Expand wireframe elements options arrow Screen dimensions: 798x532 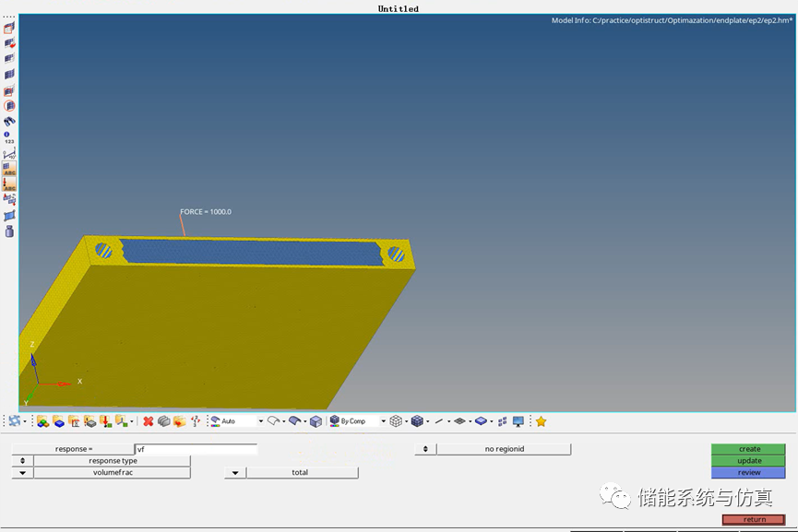pos(406,421)
